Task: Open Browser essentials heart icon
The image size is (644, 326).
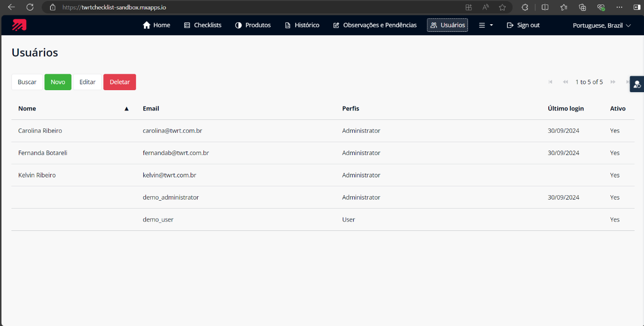Action: click(x=601, y=7)
